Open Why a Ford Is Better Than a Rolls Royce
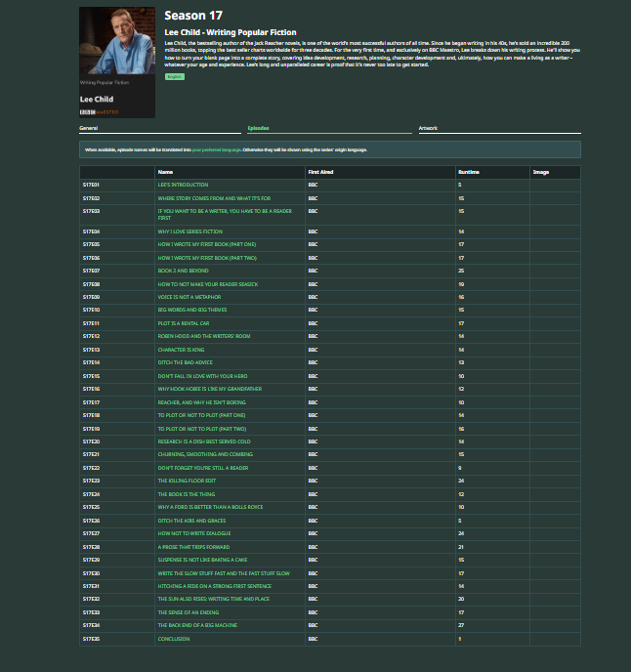The width and height of the screenshot is (631, 672). 210,507
